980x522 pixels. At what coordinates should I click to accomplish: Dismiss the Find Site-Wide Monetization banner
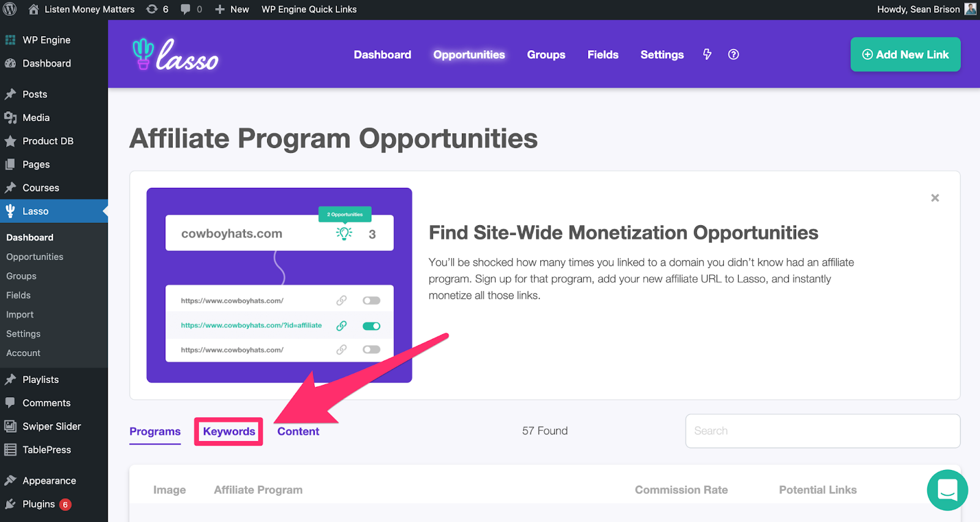[x=935, y=198]
